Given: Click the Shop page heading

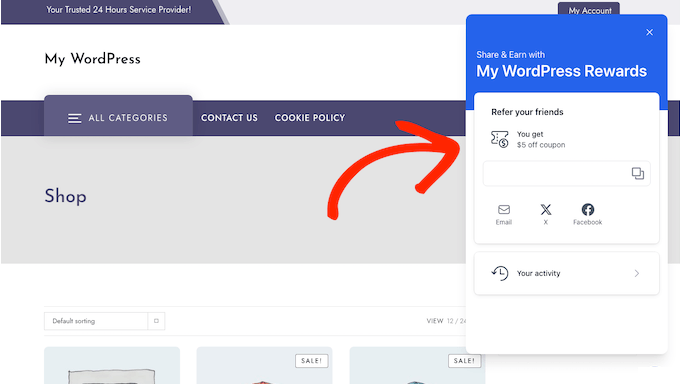Looking at the screenshot, I should (x=65, y=196).
